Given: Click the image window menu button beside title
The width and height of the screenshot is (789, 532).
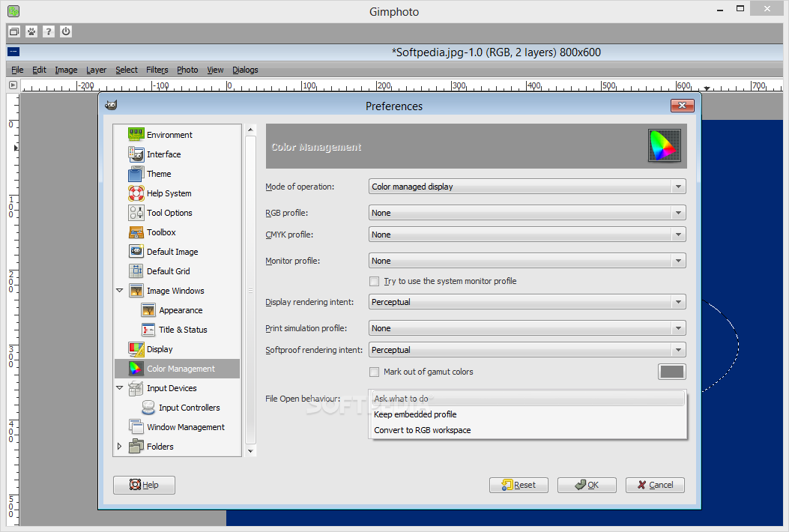Looking at the screenshot, I should [13, 52].
